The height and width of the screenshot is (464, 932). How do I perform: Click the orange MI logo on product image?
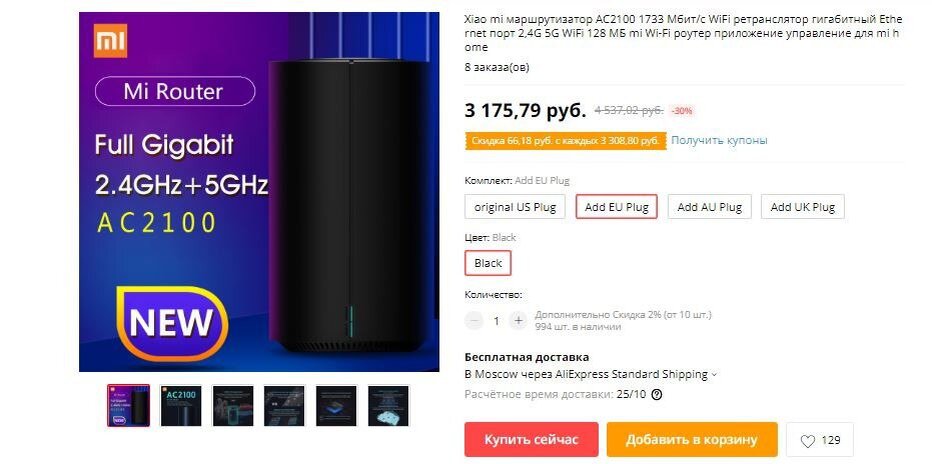[111, 41]
